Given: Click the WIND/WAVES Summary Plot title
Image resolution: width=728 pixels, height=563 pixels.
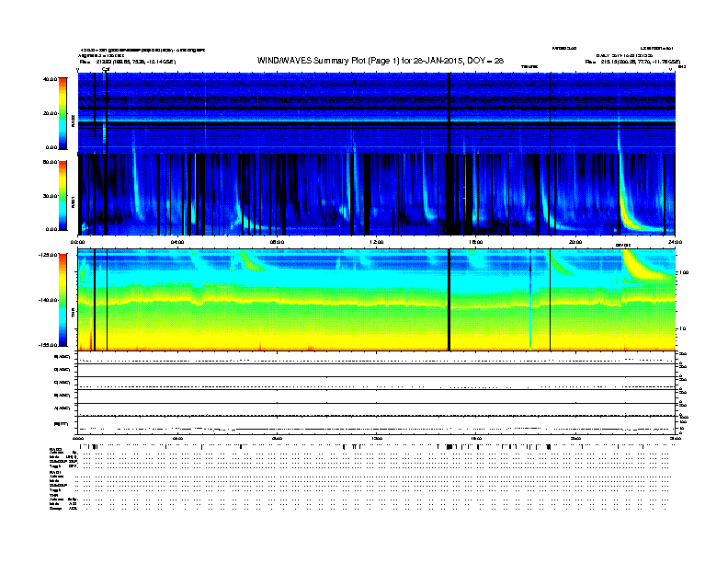Looking at the screenshot, I should (381, 61).
